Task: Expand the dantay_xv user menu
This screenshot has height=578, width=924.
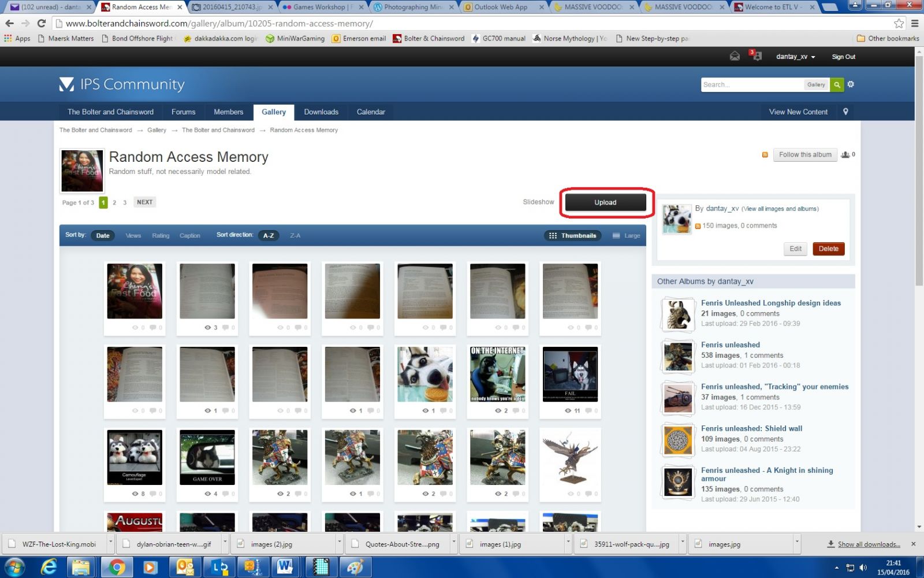Action: click(x=795, y=57)
